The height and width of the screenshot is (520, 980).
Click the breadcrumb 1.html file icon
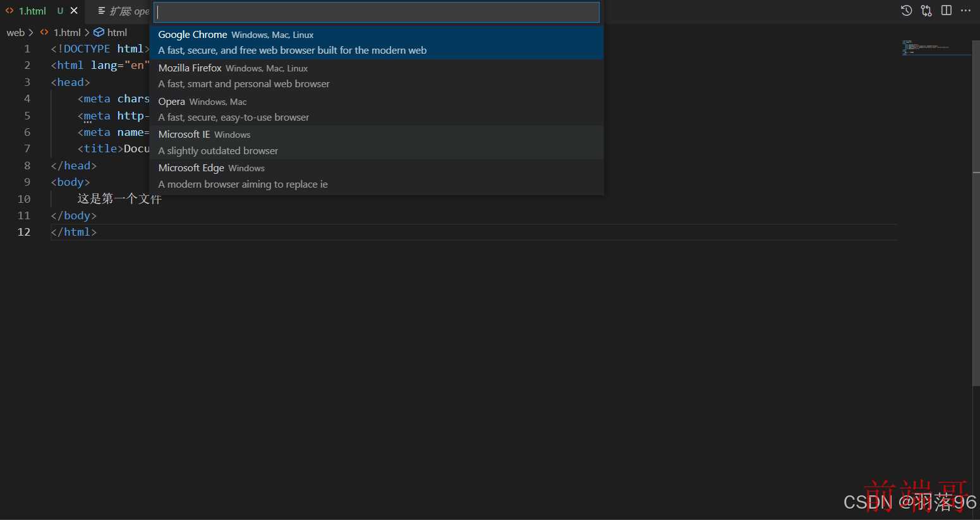click(44, 32)
